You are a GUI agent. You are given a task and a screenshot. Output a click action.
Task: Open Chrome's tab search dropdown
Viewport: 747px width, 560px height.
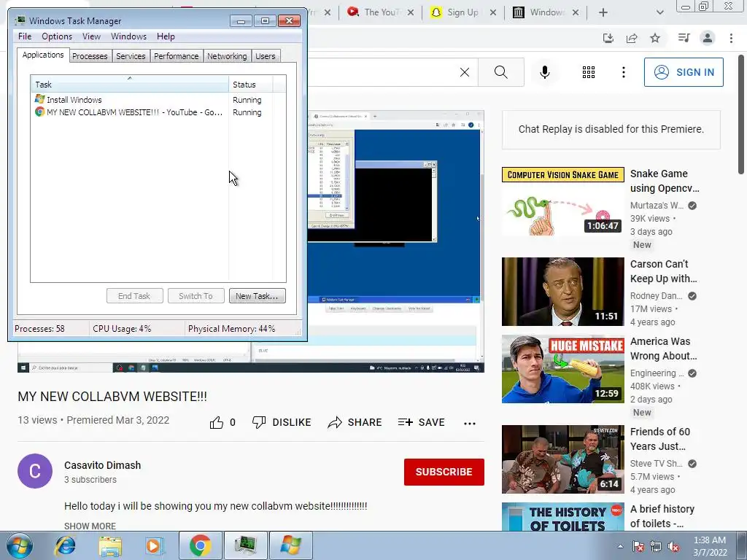pos(659,12)
